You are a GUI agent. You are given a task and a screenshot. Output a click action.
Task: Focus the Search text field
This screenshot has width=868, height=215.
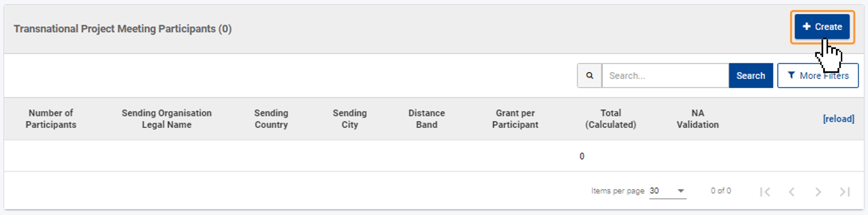coord(666,76)
